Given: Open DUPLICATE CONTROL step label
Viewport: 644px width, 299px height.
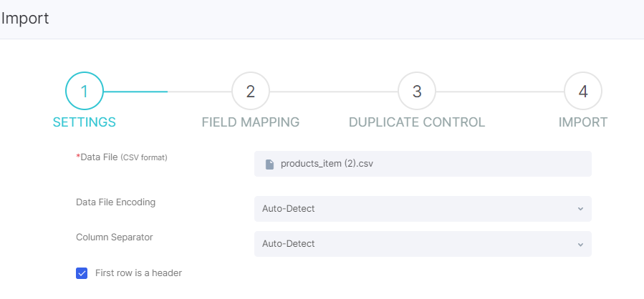Looking at the screenshot, I should pyautogui.click(x=417, y=122).
